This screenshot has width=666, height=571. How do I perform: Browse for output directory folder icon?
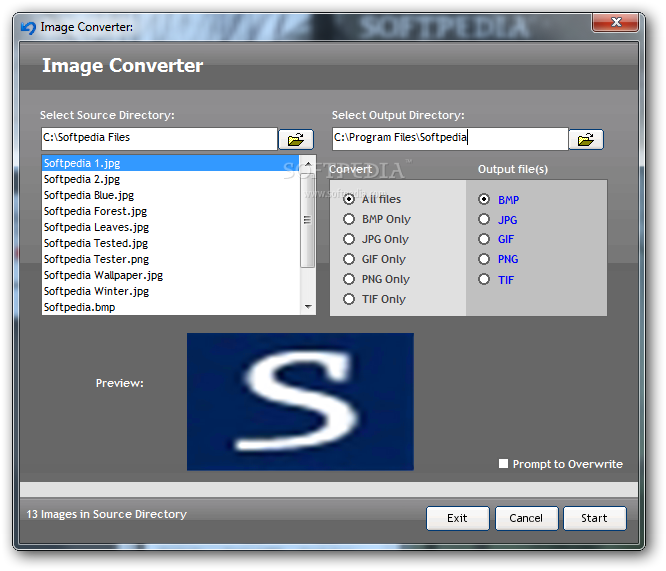coord(586,139)
